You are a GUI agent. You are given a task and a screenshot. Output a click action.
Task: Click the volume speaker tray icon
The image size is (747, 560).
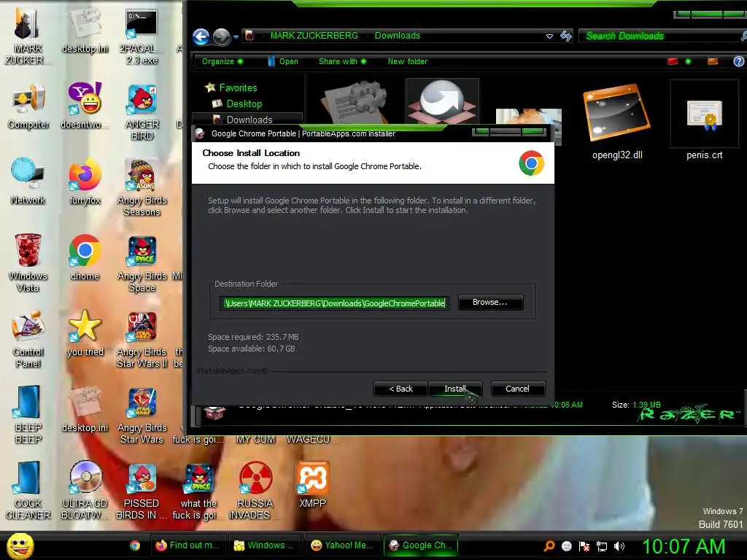click(x=619, y=546)
